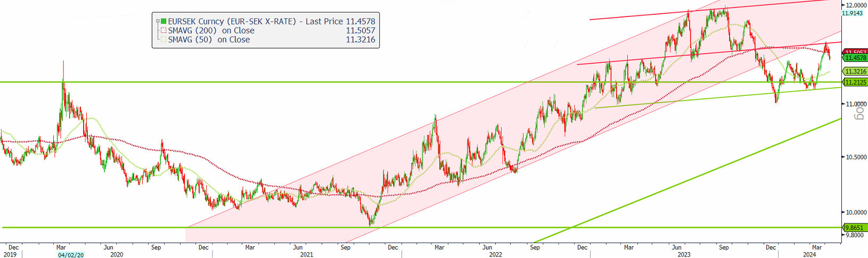Screen dimensions: 868x258
Task: Click the 2022 year label on time axis
Action: [x=496, y=255]
